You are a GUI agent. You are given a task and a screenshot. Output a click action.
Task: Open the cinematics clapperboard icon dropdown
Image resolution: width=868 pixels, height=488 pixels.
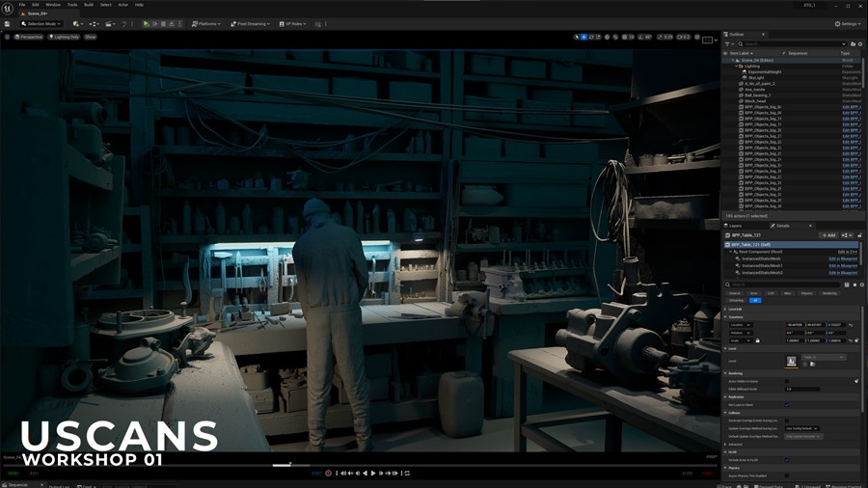tap(110, 24)
